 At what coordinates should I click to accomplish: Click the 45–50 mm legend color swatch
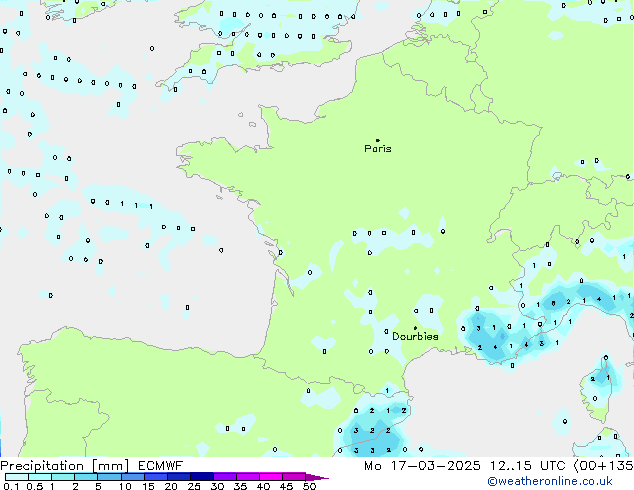(x=294, y=477)
